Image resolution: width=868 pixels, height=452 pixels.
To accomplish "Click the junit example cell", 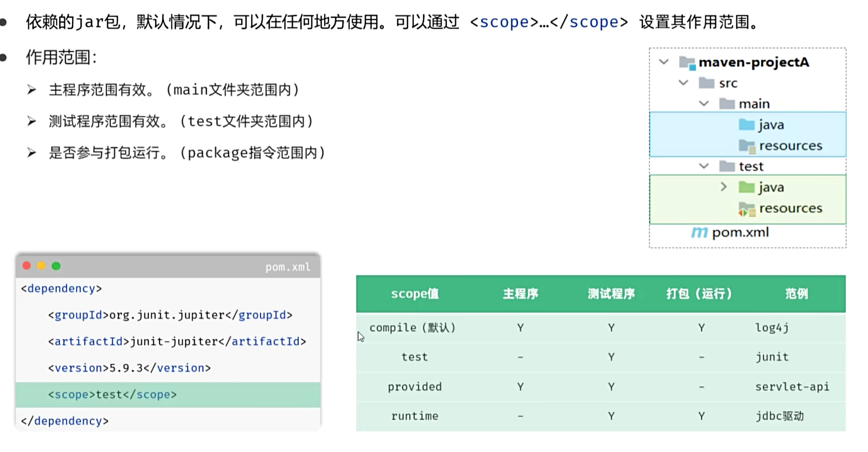I will tap(772, 357).
